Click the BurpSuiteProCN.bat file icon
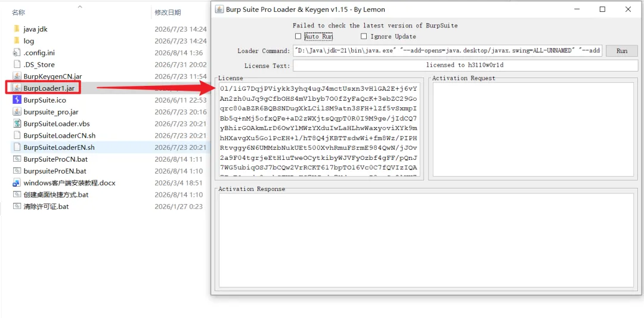Image resolution: width=644 pixels, height=318 pixels. point(17,159)
